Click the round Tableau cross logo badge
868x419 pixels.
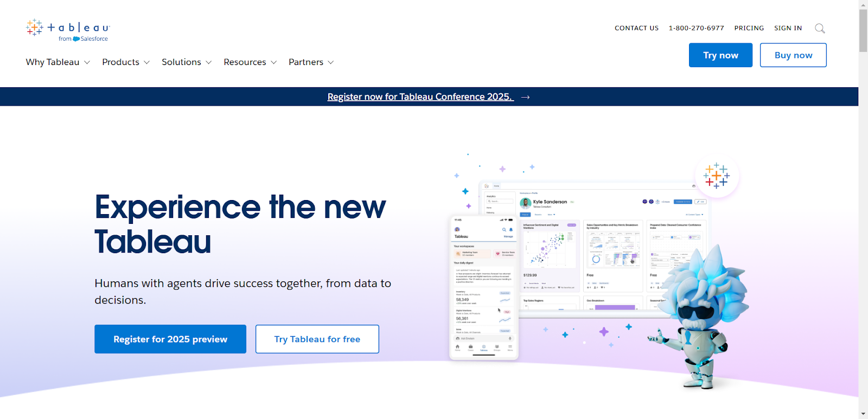coord(717,176)
